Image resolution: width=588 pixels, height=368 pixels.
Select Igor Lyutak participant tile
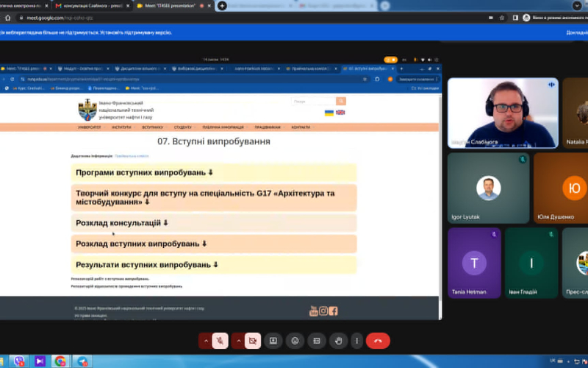click(488, 188)
